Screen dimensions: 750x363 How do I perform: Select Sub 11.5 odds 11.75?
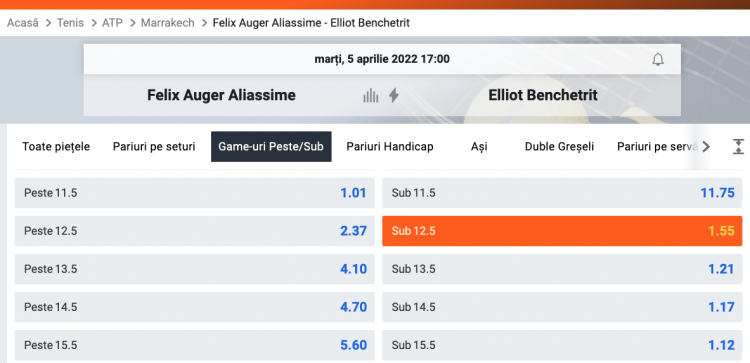[562, 193]
